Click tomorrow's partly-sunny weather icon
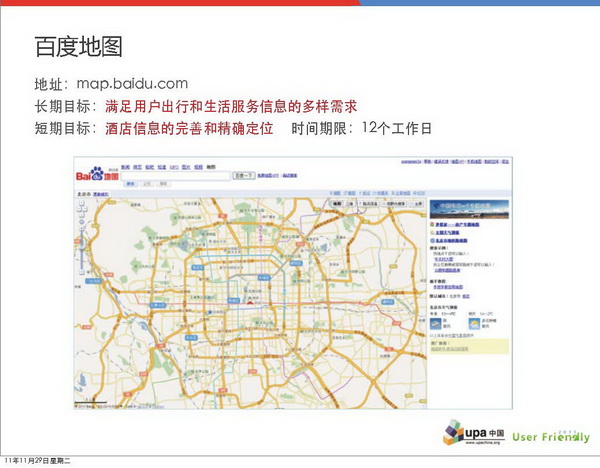The image size is (600, 468). click(474, 324)
